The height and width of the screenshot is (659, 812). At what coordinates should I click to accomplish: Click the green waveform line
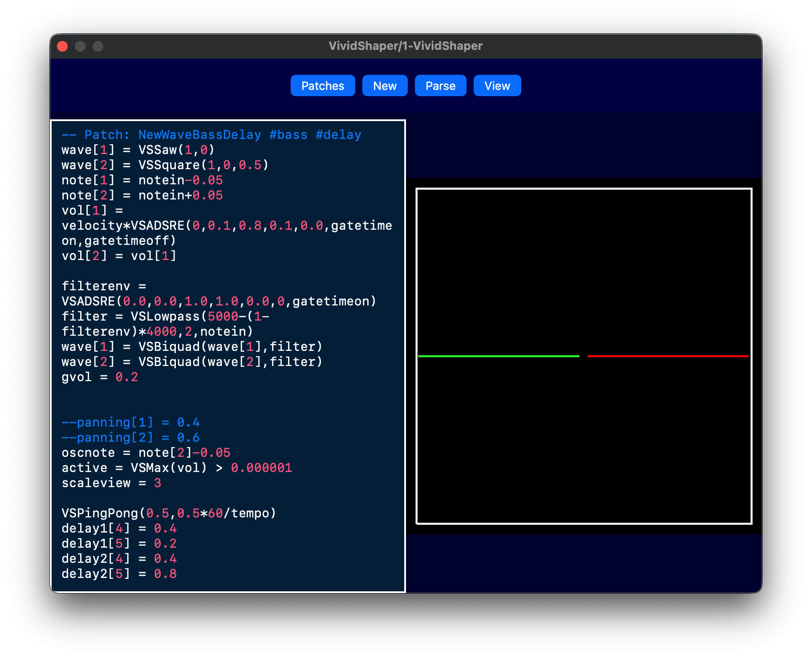pos(499,356)
